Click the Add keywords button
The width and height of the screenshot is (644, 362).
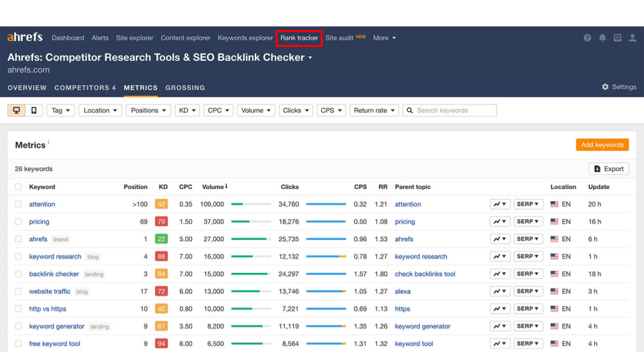point(602,145)
